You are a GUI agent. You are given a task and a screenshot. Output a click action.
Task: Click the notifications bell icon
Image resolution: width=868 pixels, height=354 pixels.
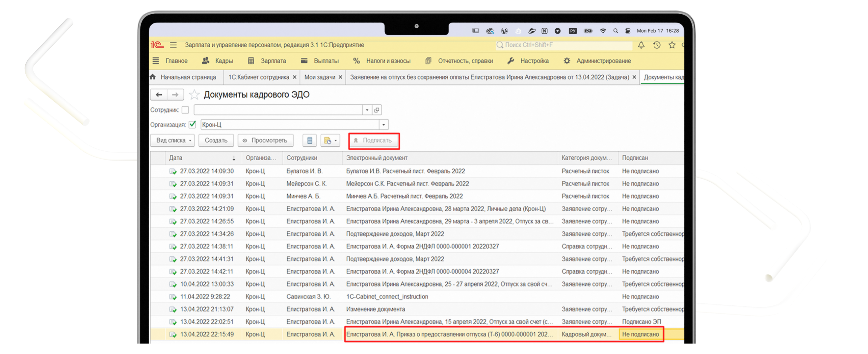pos(641,45)
